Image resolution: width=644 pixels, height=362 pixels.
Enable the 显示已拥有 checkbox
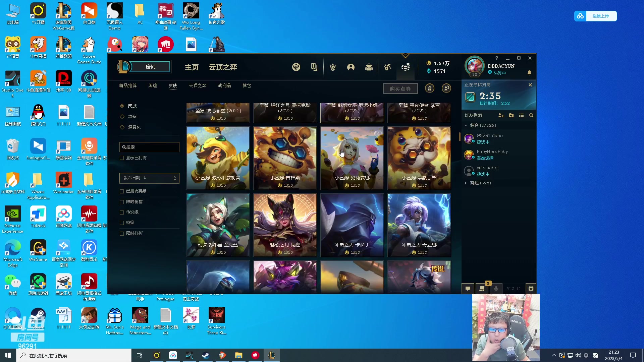(122, 158)
